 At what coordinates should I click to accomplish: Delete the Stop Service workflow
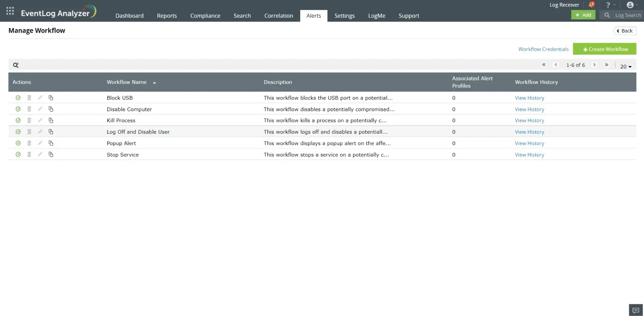point(29,154)
